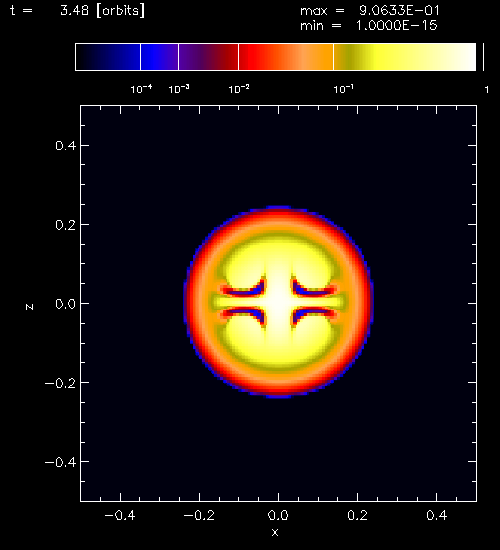Click the dark blue colorbar segment
Image resolution: width=500 pixels, height=550 pixels.
coord(108,57)
